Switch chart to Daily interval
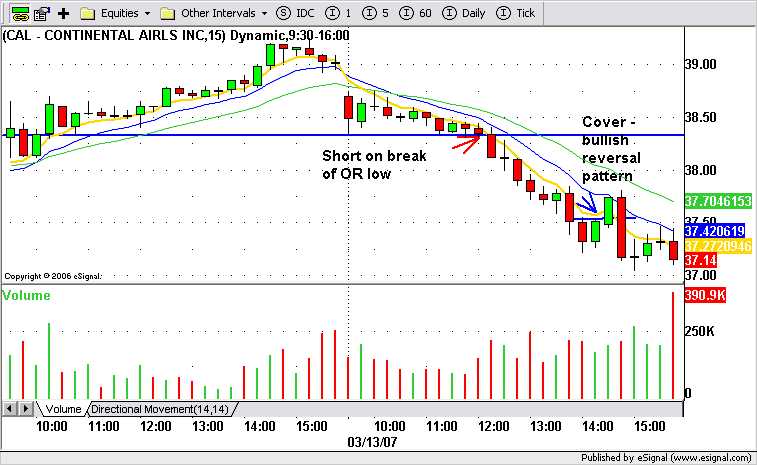 pyautogui.click(x=463, y=13)
